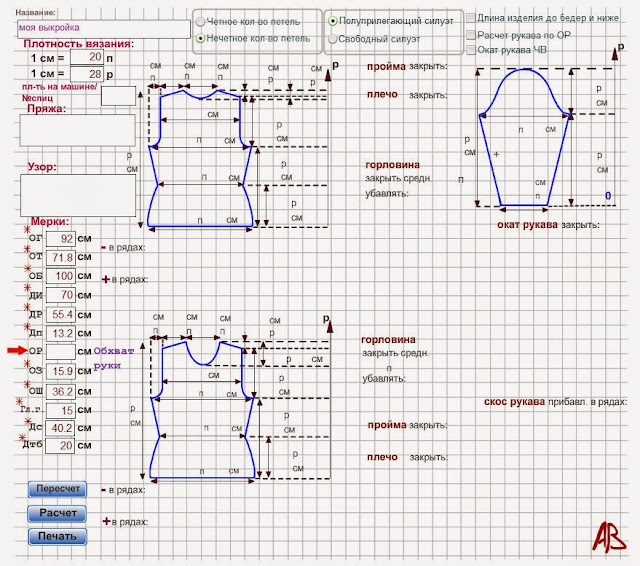Click the upper back bodice pattern diagram
This screenshot has width=640, height=566.
(200, 158)
